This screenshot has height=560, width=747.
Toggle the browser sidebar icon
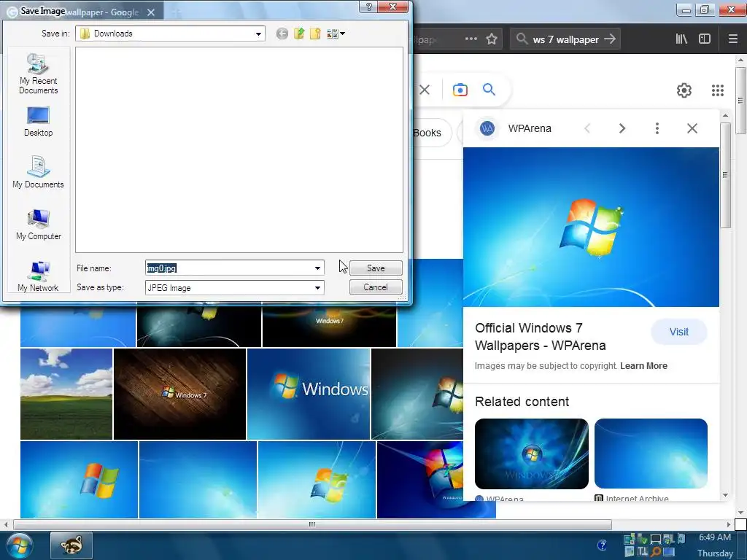pyautogui.click(x=705, y=39)
